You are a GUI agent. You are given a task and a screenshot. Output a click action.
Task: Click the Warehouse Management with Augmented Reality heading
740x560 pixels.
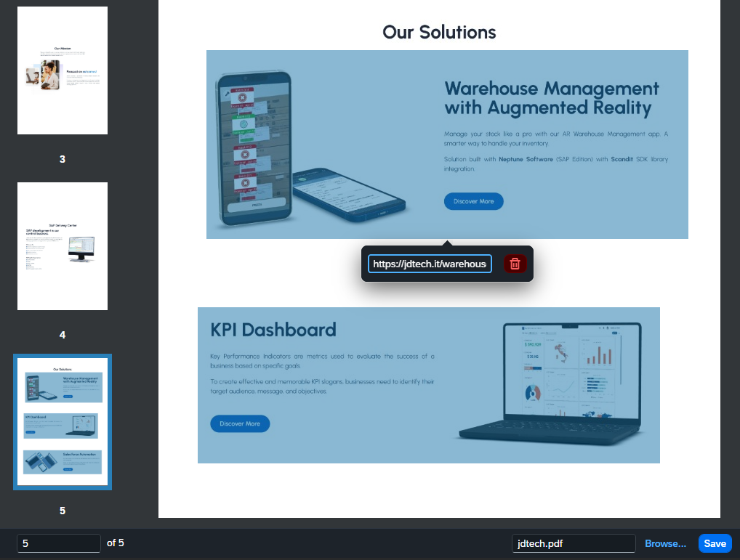[x=552, y=98]
